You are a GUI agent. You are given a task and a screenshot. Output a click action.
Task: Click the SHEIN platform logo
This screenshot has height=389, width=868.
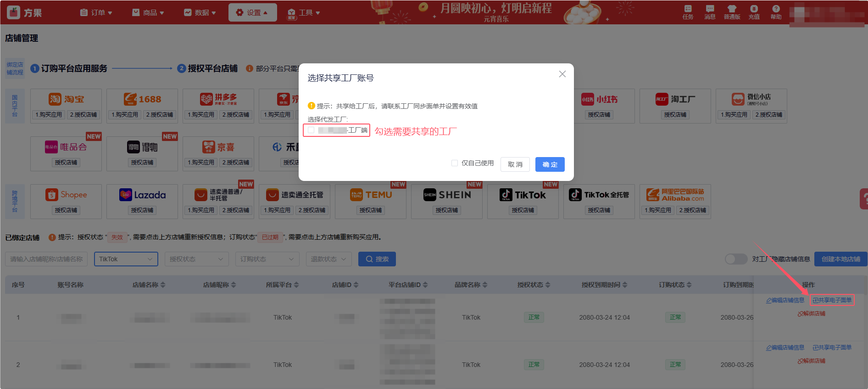(x=447, y=195)
